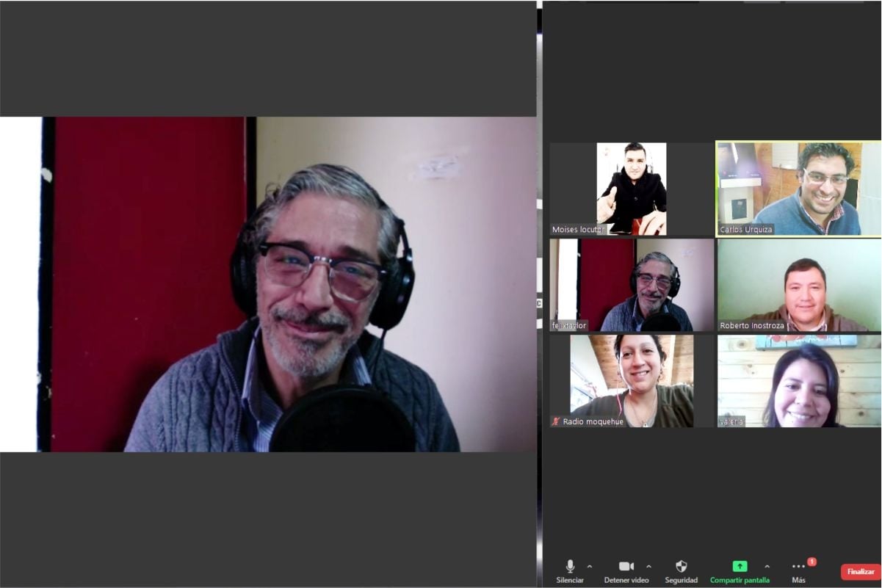
Task: Open video options caret beside Detener video
Action: [648, 566]
